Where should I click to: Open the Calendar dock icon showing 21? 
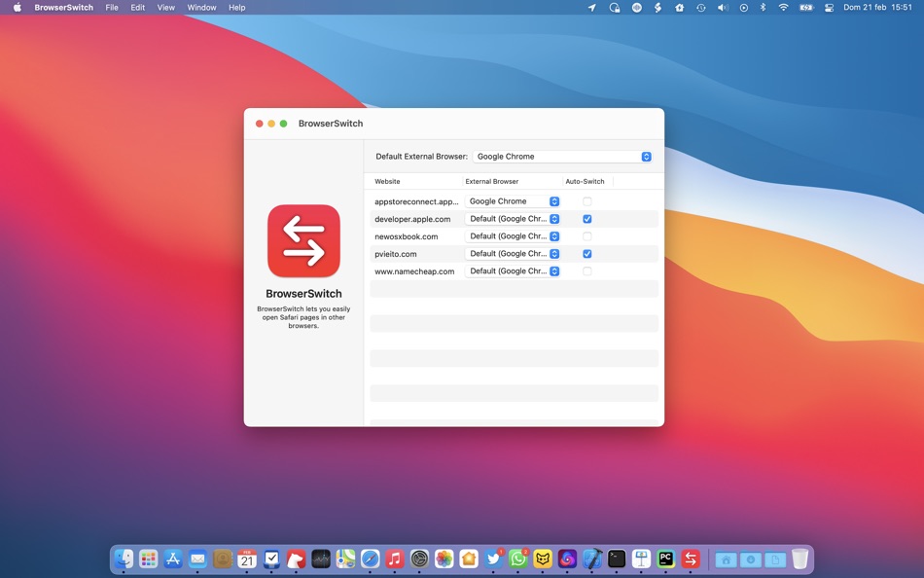[x=247, y=558]
